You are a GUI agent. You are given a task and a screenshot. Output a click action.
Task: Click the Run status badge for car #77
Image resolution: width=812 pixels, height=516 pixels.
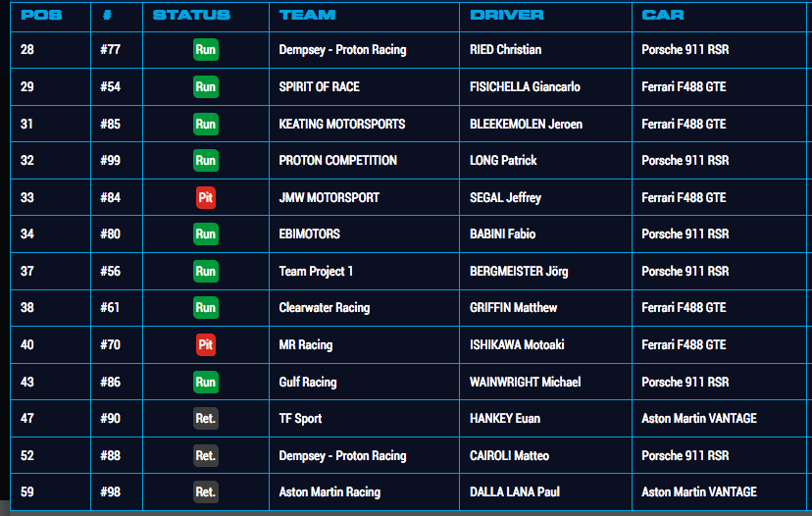pos(205,50)
